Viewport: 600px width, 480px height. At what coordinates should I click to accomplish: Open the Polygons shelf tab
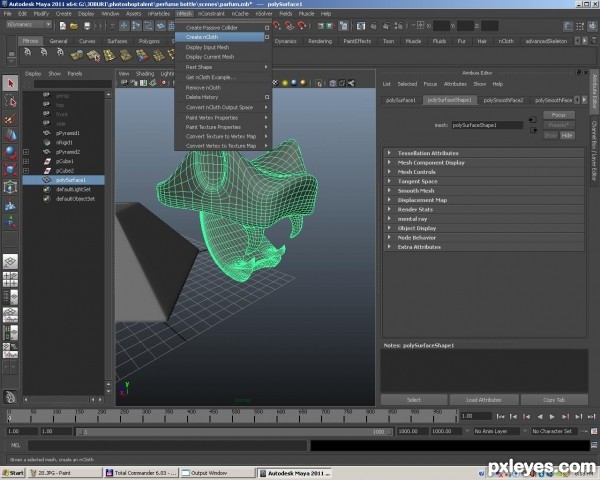click(149, 41)
